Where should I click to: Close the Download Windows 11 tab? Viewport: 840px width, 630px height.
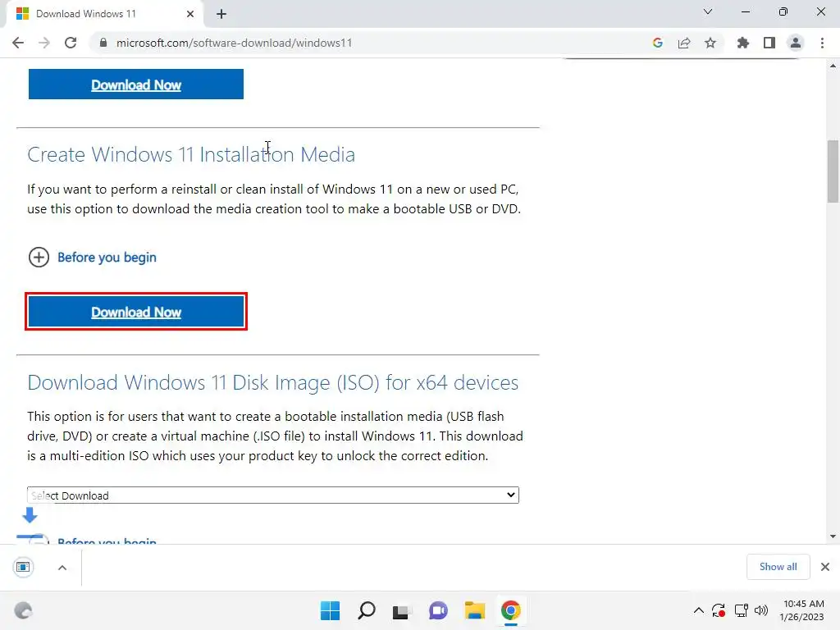click(190, 14)
